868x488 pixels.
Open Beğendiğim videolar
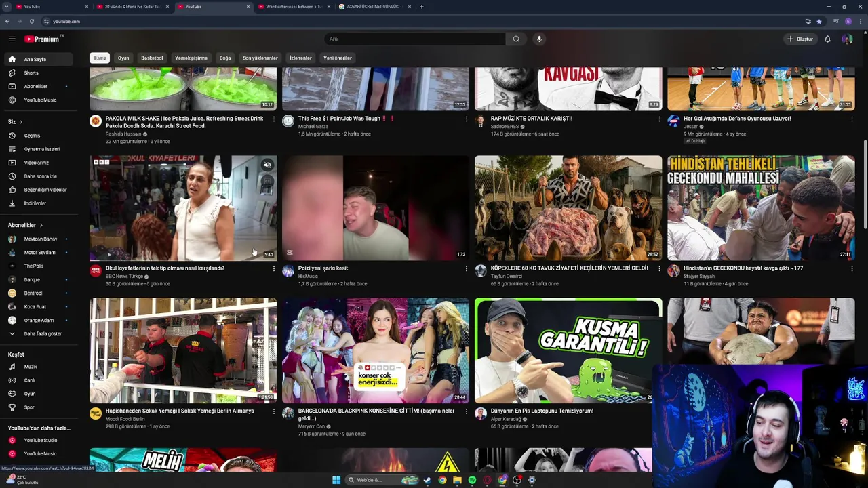tap(38, 190)
